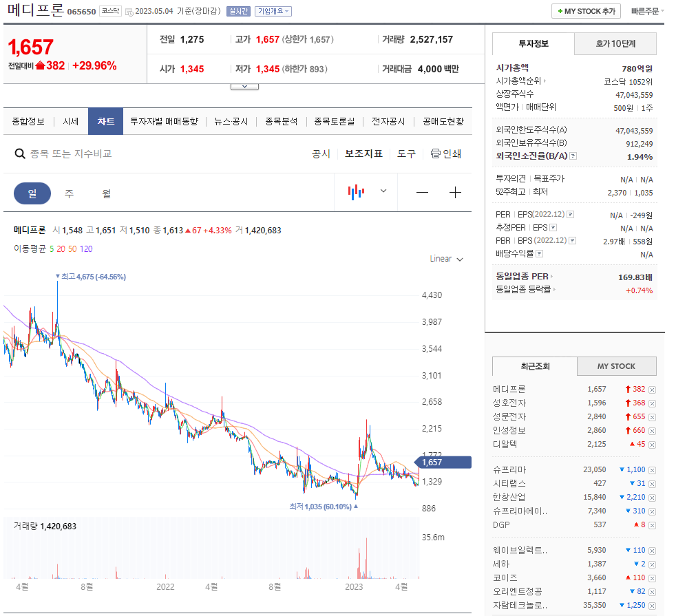Open the 보조지표 menu
The height and width of the screenshot is (616, 676).
click(363, 154)
